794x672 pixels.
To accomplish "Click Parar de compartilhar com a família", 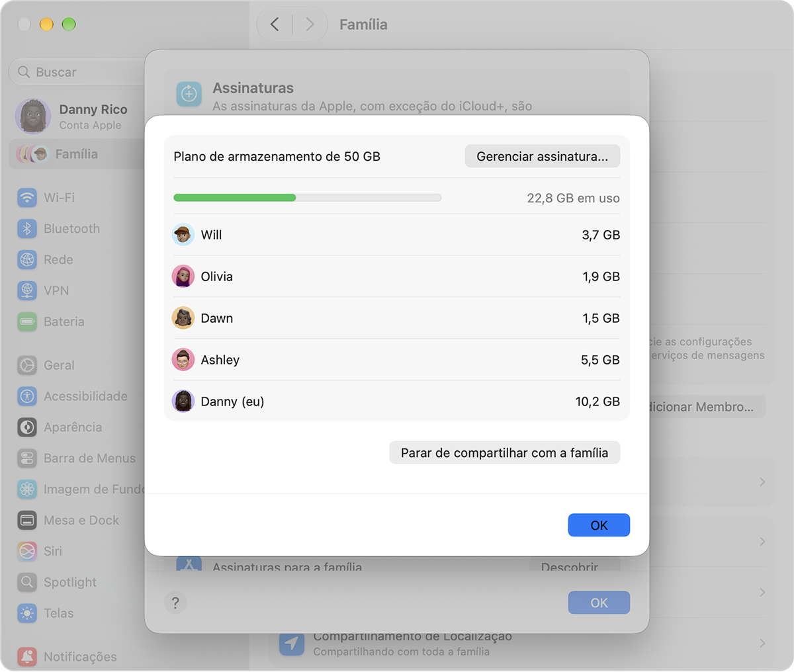I will pyautogui.click(x=505, y=452).
